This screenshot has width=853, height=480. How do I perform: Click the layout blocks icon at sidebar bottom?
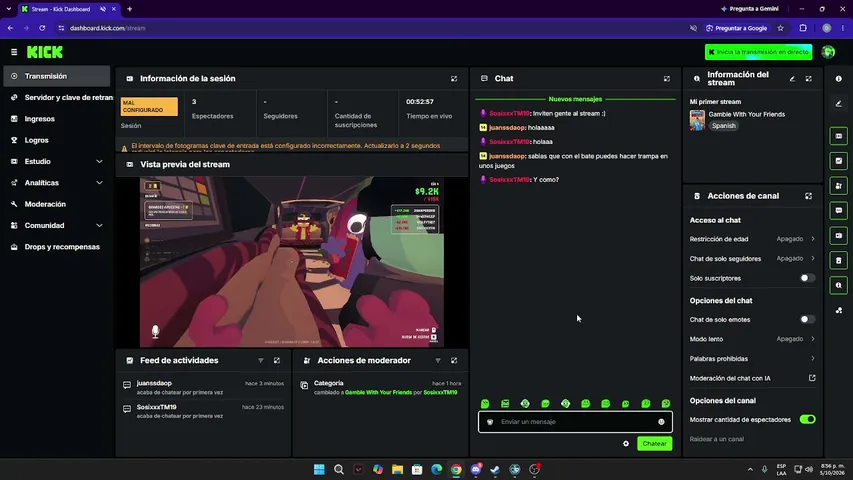click(x=838, y=310)
